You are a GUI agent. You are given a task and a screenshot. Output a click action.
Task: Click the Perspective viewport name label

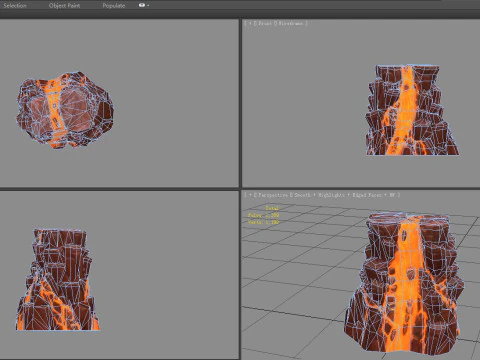(272, 195)
